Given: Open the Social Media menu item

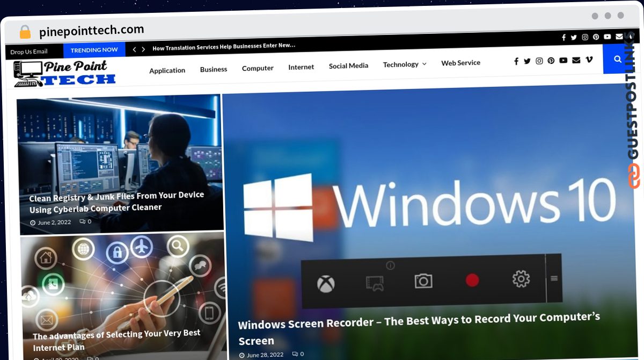Looking at the screenshot, I should 348,66.
